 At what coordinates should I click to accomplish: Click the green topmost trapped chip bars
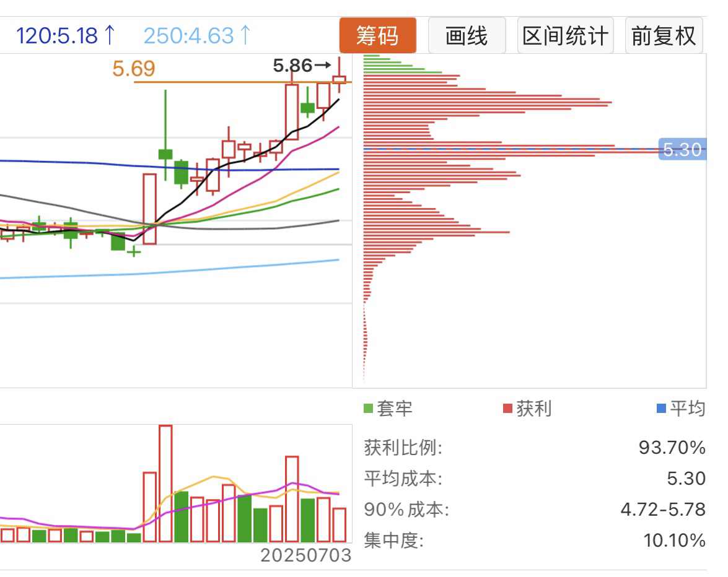[x=402, y=64]
